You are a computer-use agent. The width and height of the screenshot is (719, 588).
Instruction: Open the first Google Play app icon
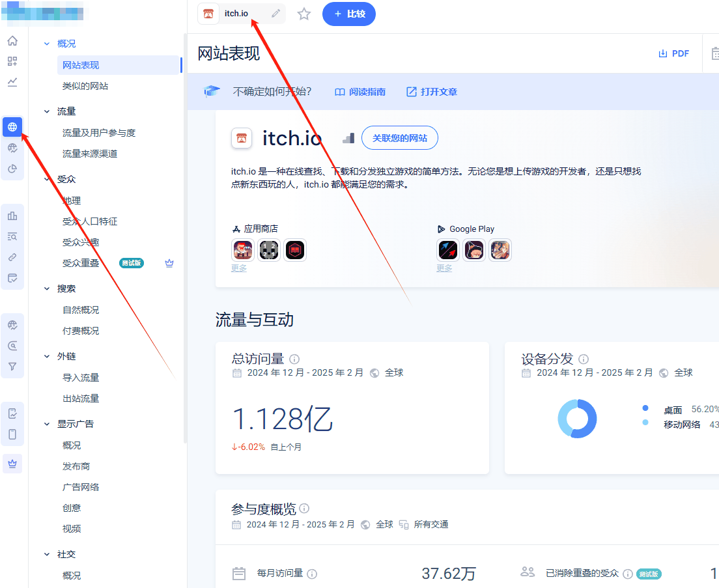pyautogui.click(x=448, y=250)
